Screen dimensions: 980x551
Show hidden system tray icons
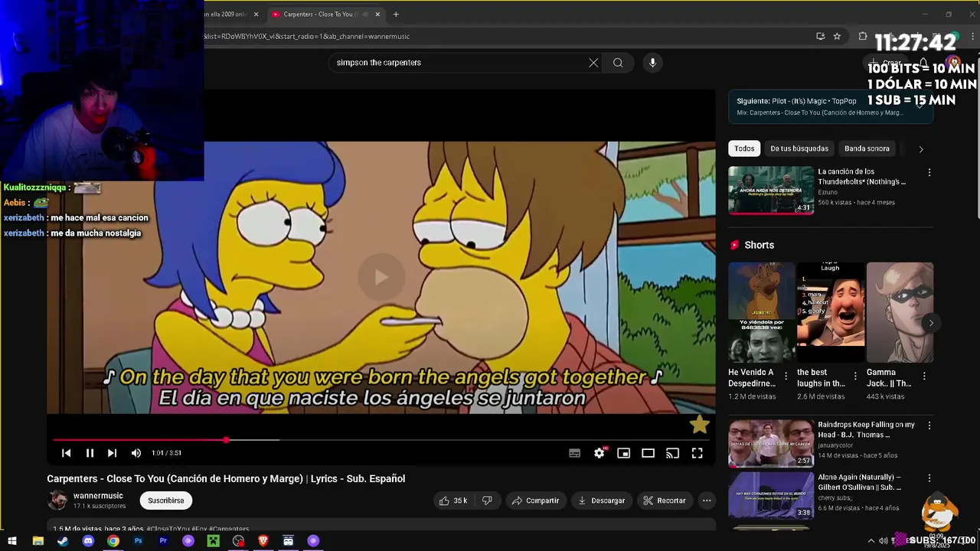tap(871, 541)
